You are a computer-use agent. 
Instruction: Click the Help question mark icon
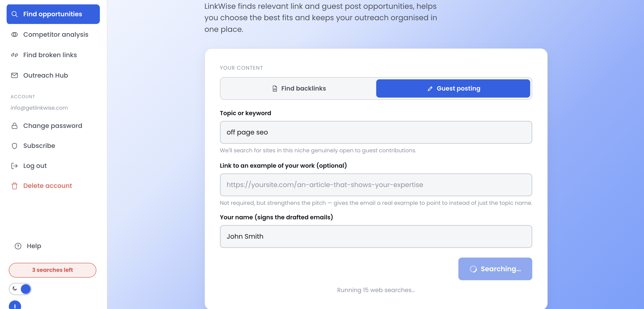(x=18, y=246)
